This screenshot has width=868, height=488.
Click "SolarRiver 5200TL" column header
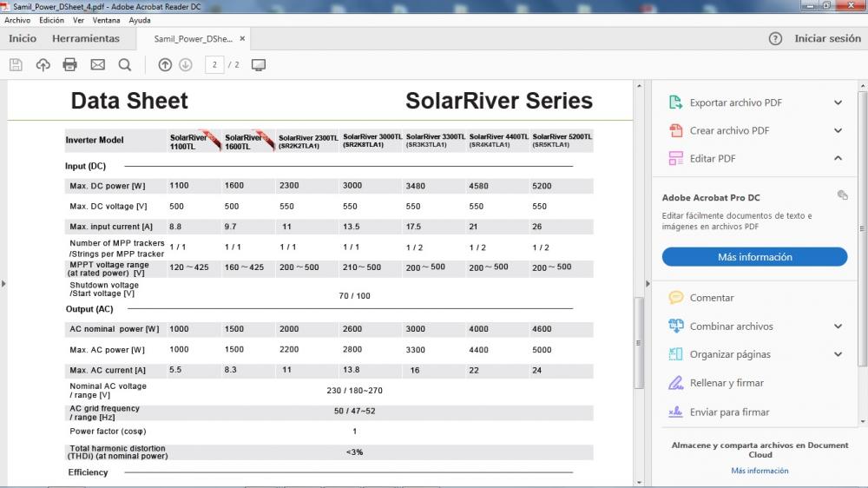(562, 137)
